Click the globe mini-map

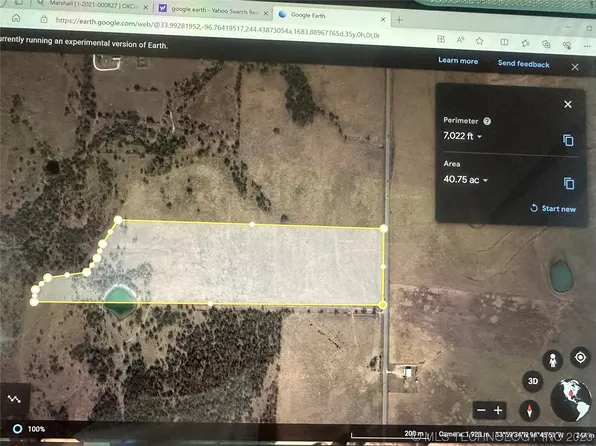(x=571, y=400)
